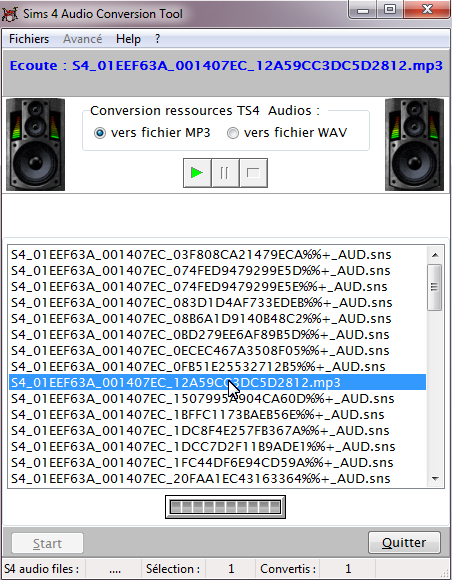Minimize the Sims 4 Audio Conversion Tool window
452x580 pixels.
click(362, 10)
